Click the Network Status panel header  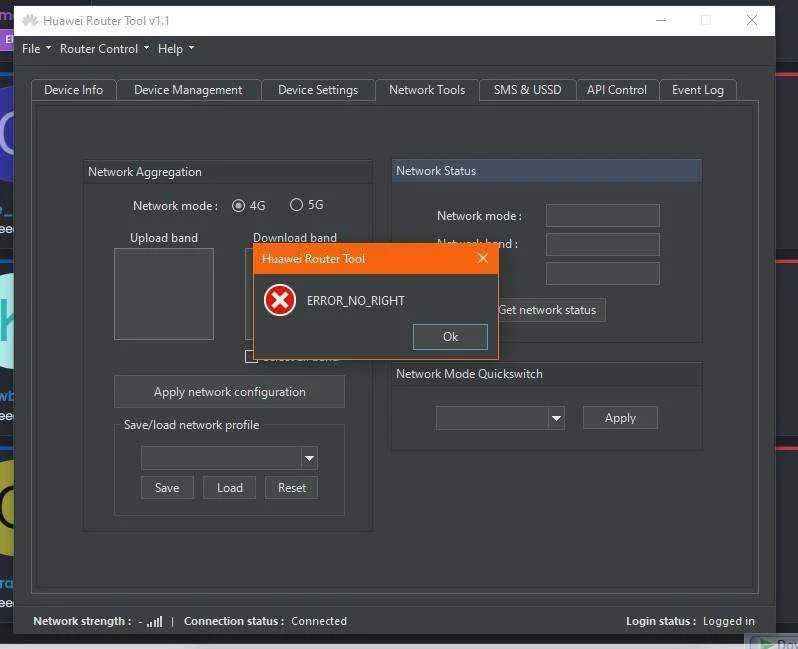546,171
